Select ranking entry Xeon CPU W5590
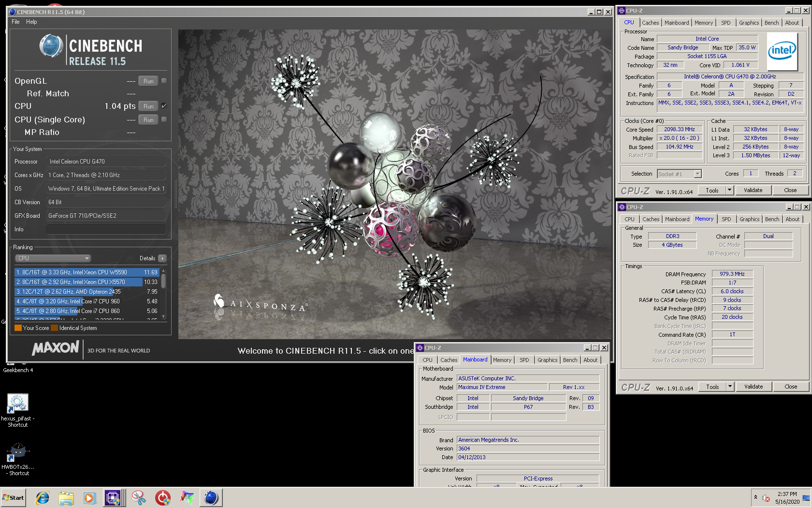812x508 pixels. pos(87,272)
